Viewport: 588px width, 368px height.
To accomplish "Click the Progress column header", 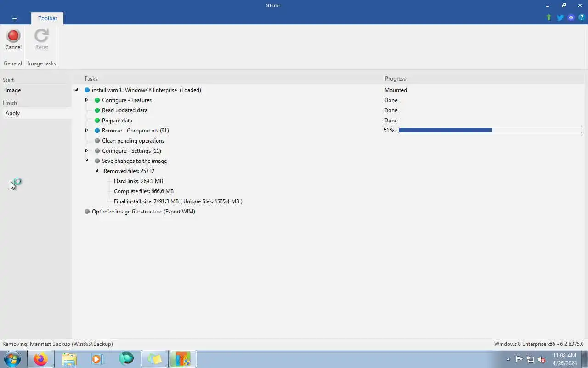I will click(395, 79).
